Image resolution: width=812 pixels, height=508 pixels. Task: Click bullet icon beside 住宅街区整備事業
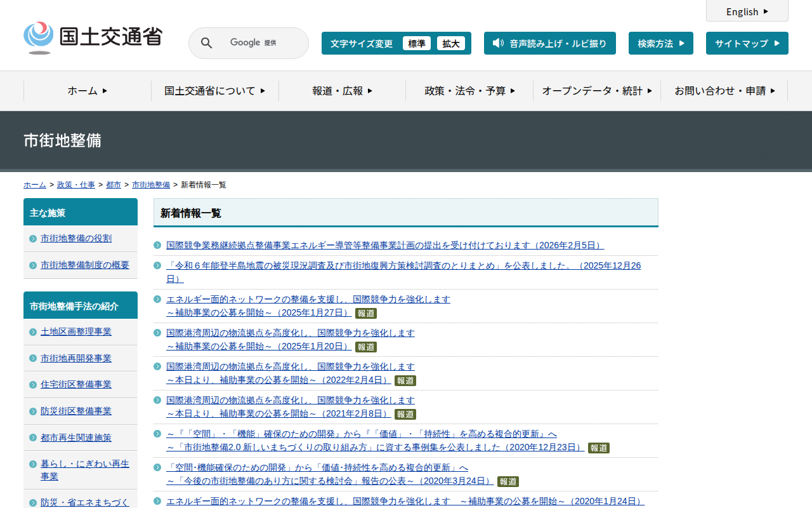click(x=33, y=385)
